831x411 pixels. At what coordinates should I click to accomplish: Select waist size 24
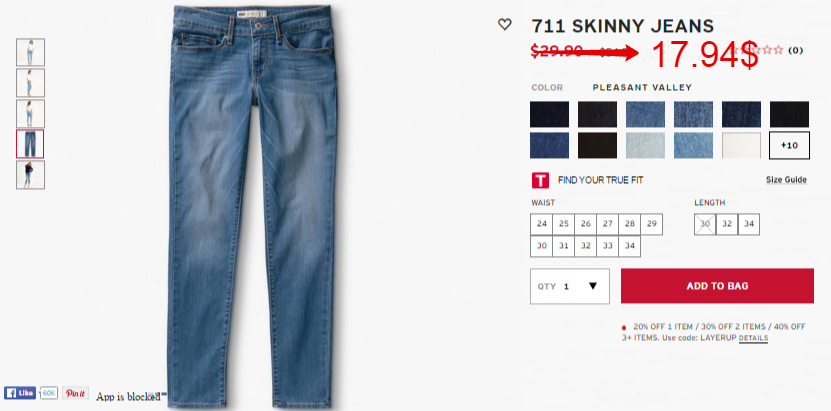(x=541, y=224)
